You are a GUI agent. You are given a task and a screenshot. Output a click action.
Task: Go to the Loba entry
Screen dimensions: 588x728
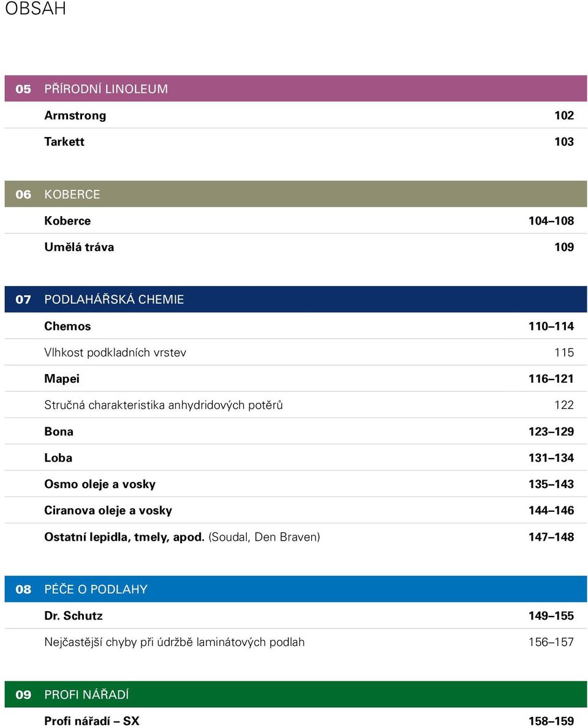(296, 458)
